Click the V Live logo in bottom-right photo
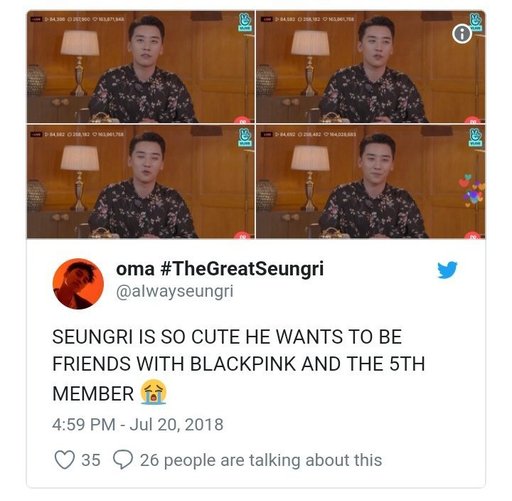512x501 pixels. [x=476, y=138]
